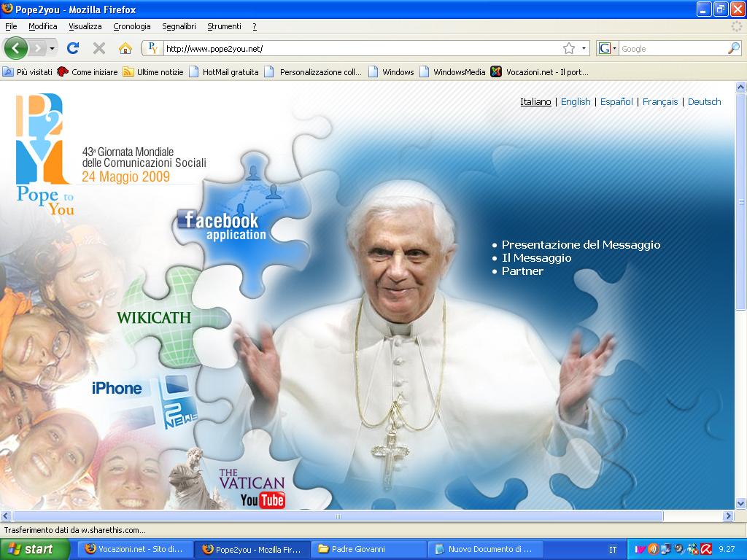Click the vertical scrollbar up arrow
Viewport: 747px width, 560px height.
[741, 87]
